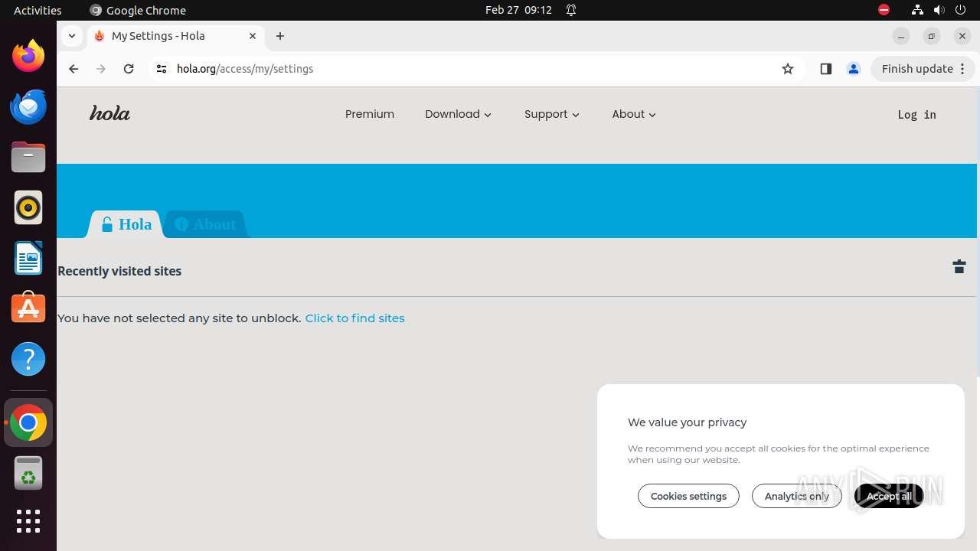
Task: Click the hola logo
Action: tap(109, 114)
